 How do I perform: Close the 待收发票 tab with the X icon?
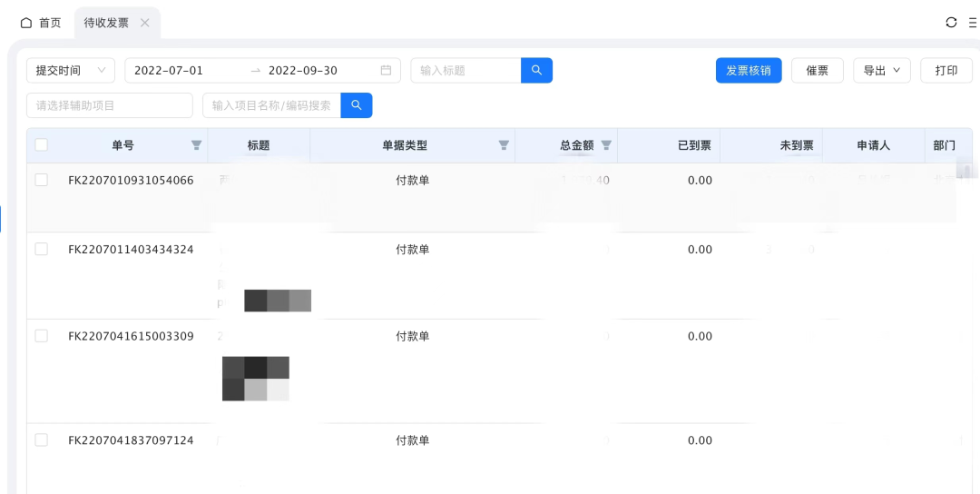pos(145,23)
